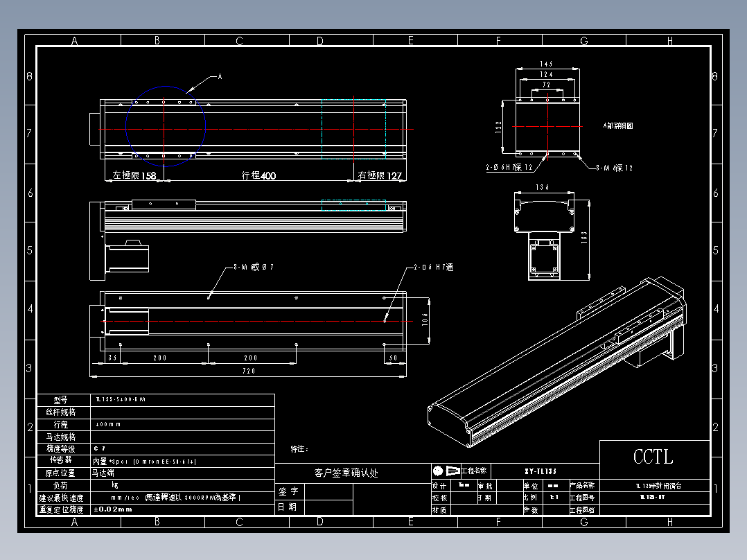This screenshot has width=747, height=560.
Task: Select the 材质 title block label
Action: (440, 510)
